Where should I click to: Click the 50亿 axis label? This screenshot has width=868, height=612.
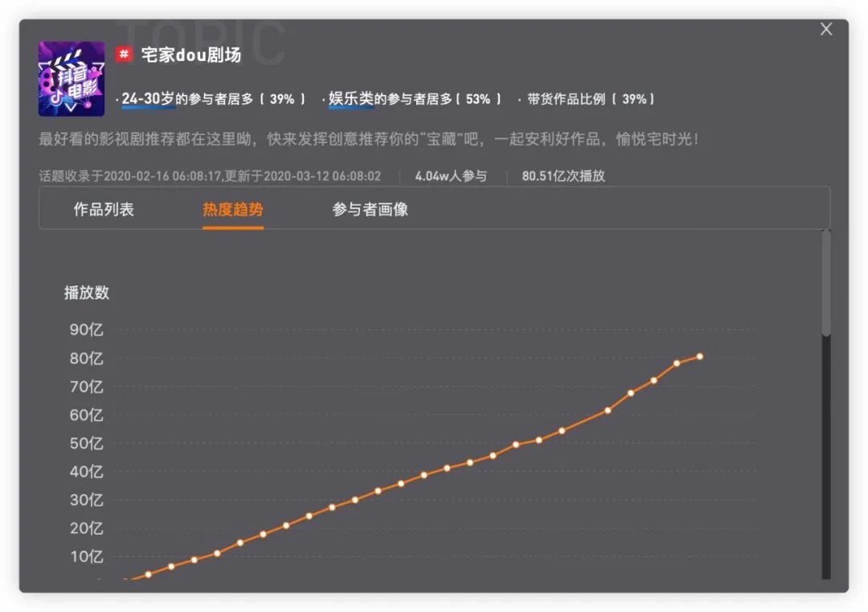86,443
